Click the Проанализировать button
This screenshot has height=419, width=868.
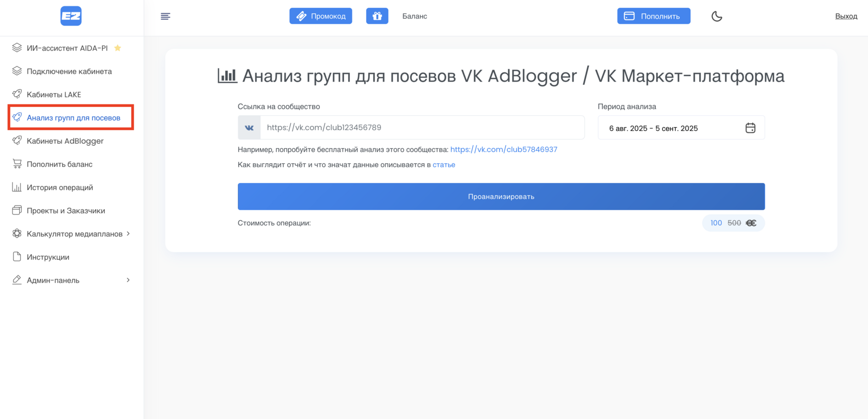click(x=501, y=196)
